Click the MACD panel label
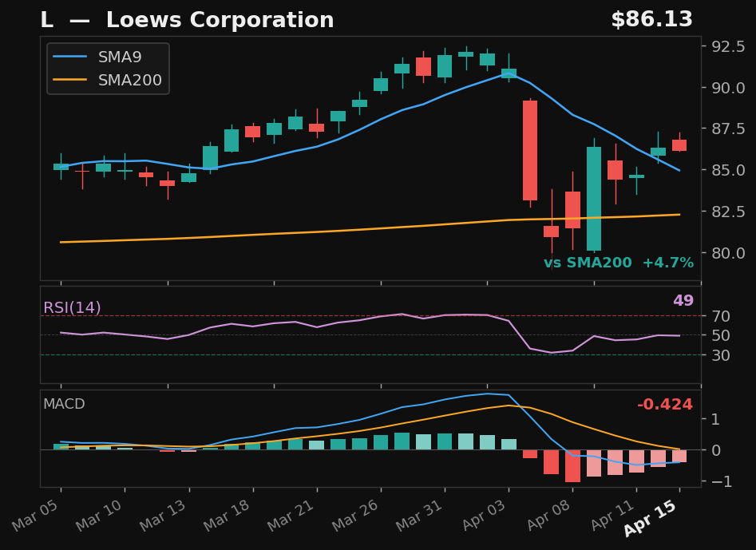Screen dimensions: 756x550 pos(64,404)
